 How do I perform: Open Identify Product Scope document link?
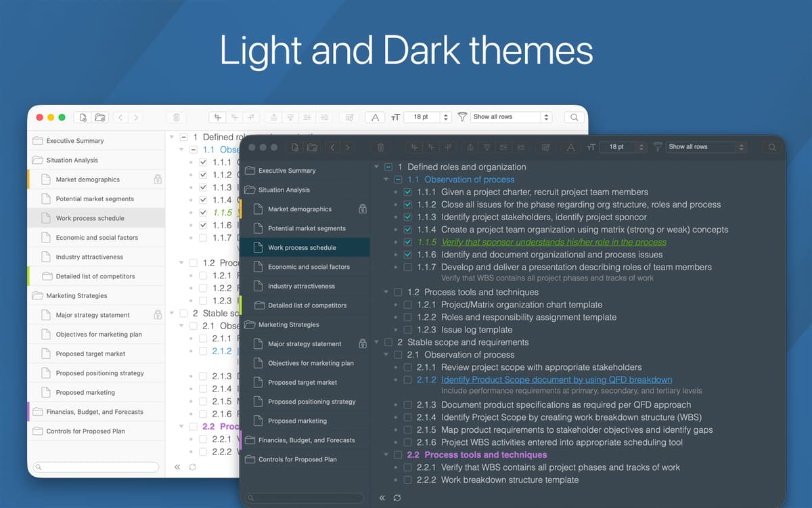click(556, 380)
